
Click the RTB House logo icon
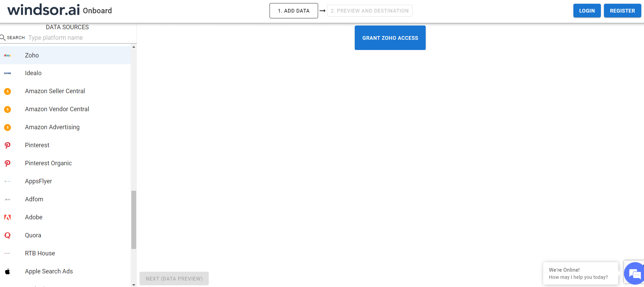(7, 253)
